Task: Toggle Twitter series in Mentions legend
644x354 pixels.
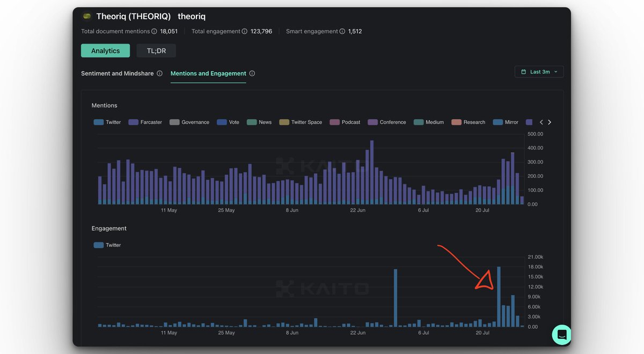Action: pos(107,122)
